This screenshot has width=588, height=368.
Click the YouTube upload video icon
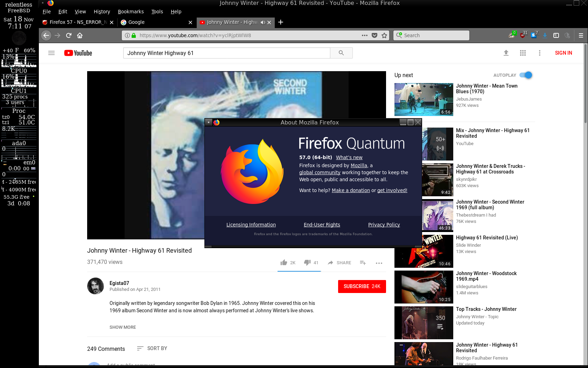point(506,53)
